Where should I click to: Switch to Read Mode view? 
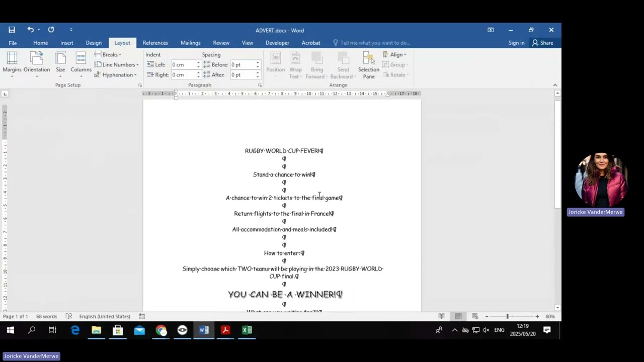tap(441, 316)
